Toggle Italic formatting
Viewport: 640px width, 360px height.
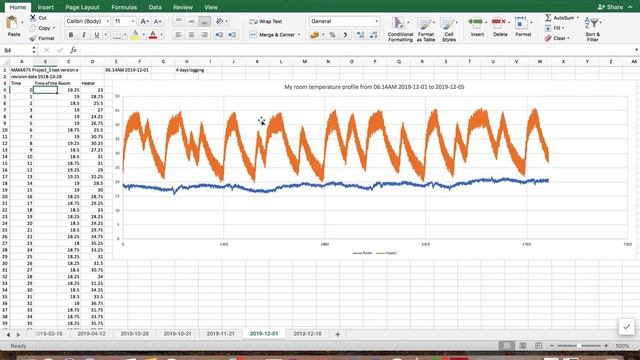[x=84, y=35]
